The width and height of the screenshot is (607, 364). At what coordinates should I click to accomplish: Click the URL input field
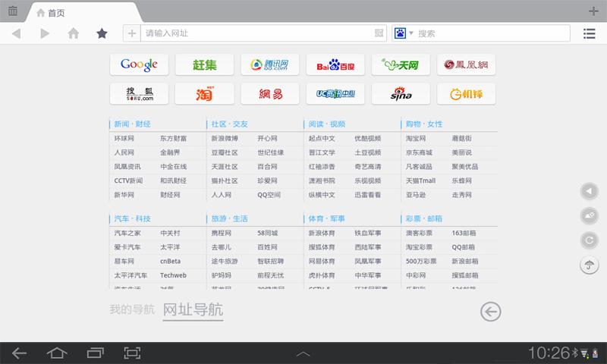coord(258,33)
